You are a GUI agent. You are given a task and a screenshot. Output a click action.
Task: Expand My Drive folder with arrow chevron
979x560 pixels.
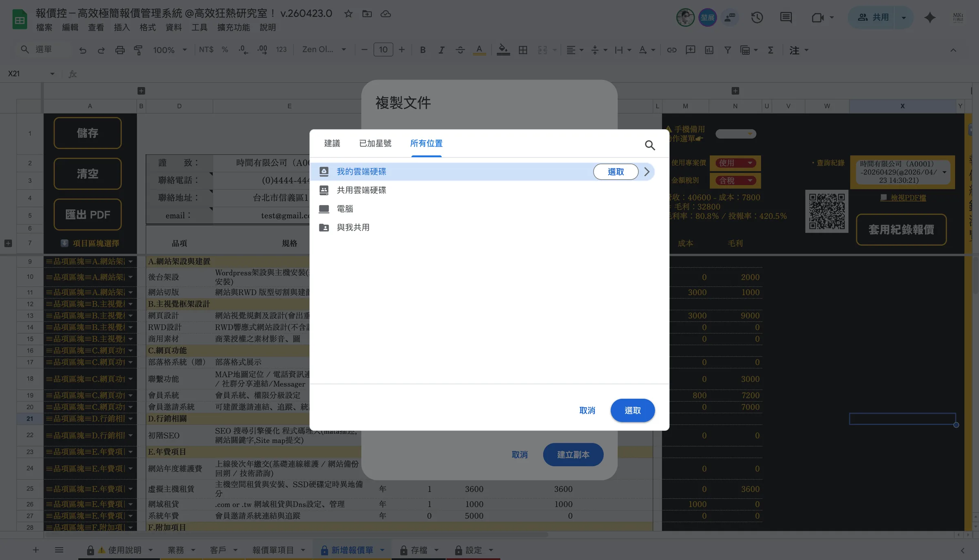point(647,172)
